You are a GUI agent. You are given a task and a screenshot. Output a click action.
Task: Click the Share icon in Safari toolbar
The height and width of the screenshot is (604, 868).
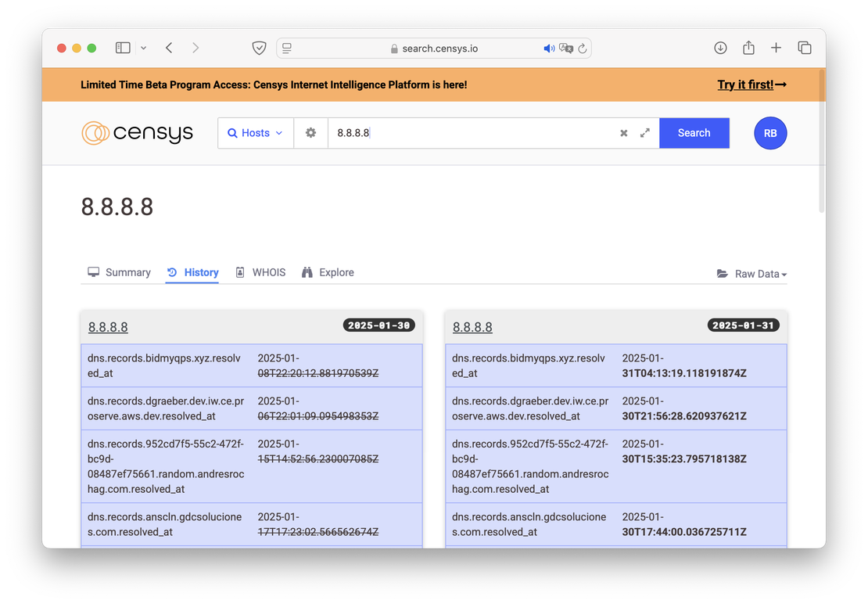(x=748, y=48)
